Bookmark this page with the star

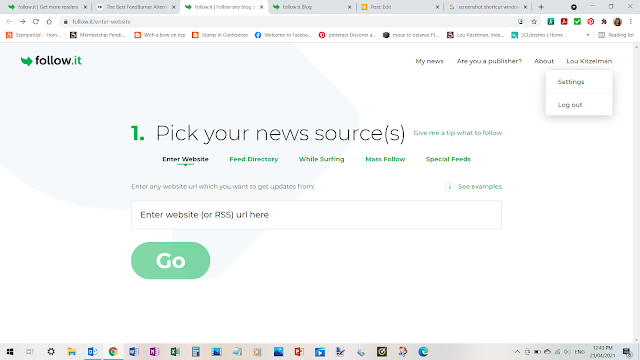[534, 22]
